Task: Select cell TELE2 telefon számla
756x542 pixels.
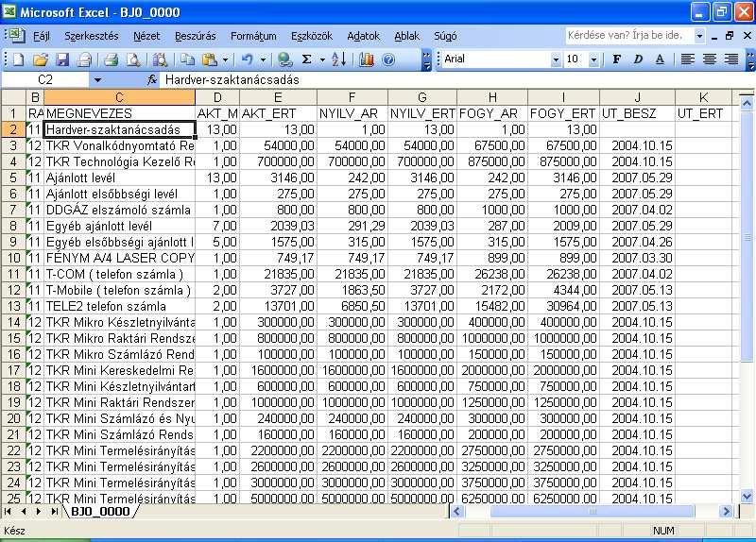Action: (120, 307)
